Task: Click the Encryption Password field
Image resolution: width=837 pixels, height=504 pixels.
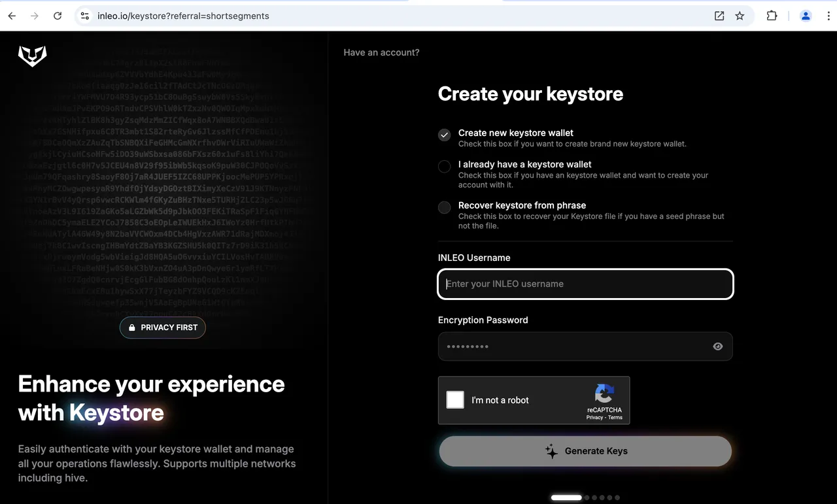Action: coord(585,346)
